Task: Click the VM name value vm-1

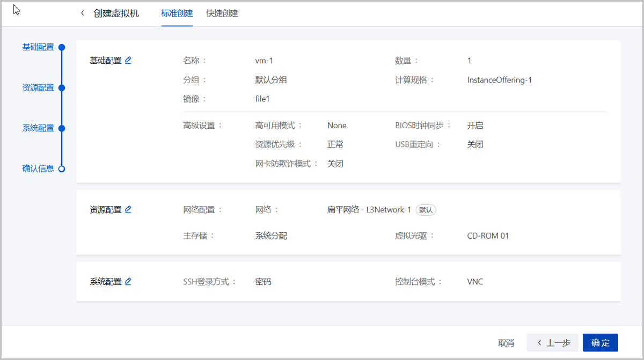Action: pos(264,61)
